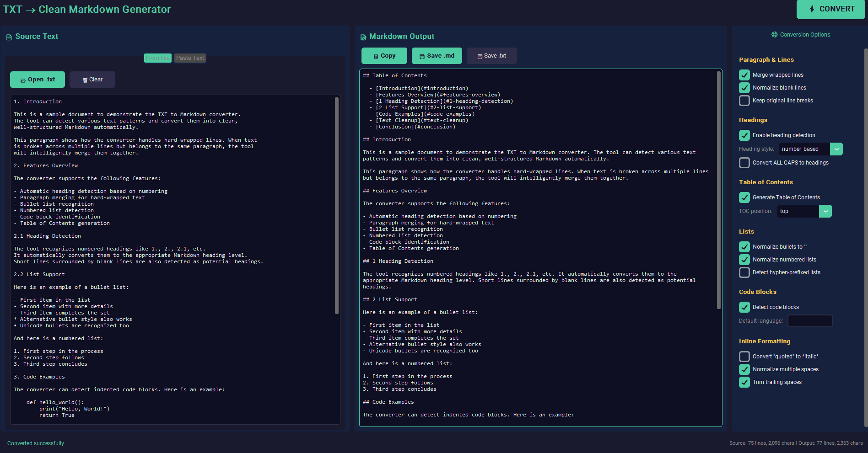Click the trash icon on Clear
The image size is (868, 453).
pos(85,80)
